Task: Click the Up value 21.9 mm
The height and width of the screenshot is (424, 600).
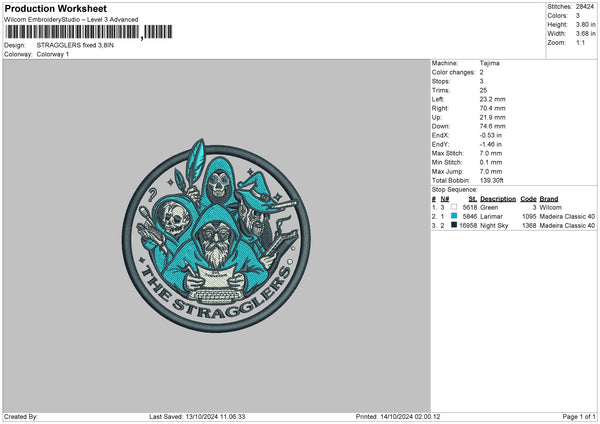Action: pyautogui.click(x=492, y=117)
